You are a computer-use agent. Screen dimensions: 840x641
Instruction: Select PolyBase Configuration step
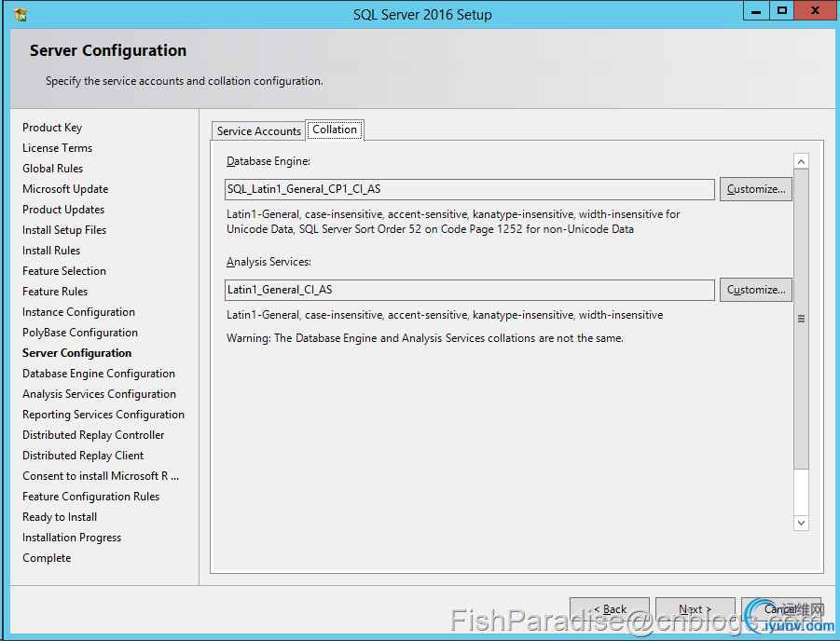(80, 333)
